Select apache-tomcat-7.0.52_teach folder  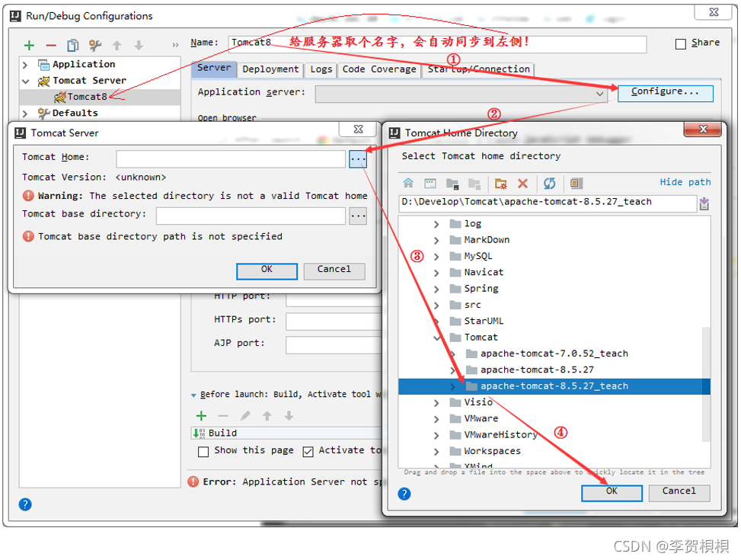554,354
